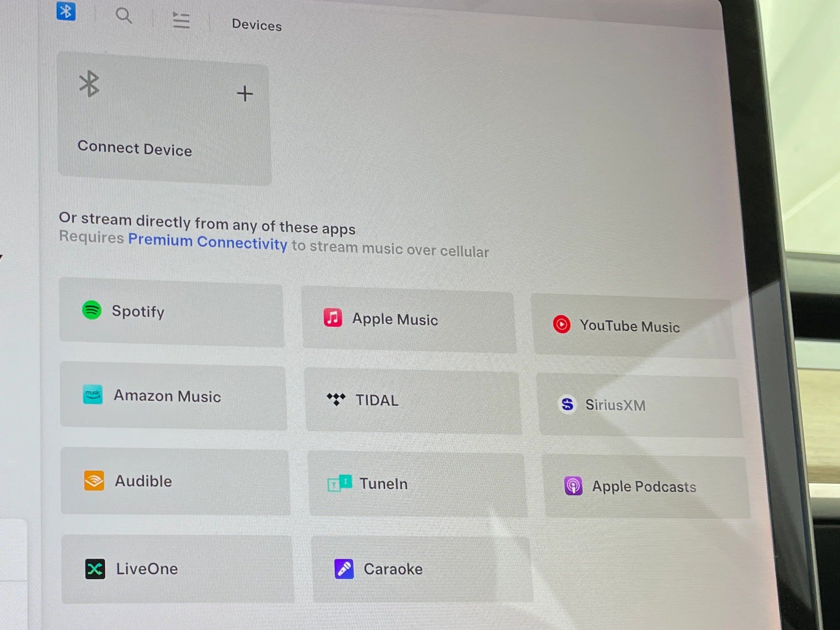Click the Caraoke text label
840x630 pixels.
tap(393, 569)
